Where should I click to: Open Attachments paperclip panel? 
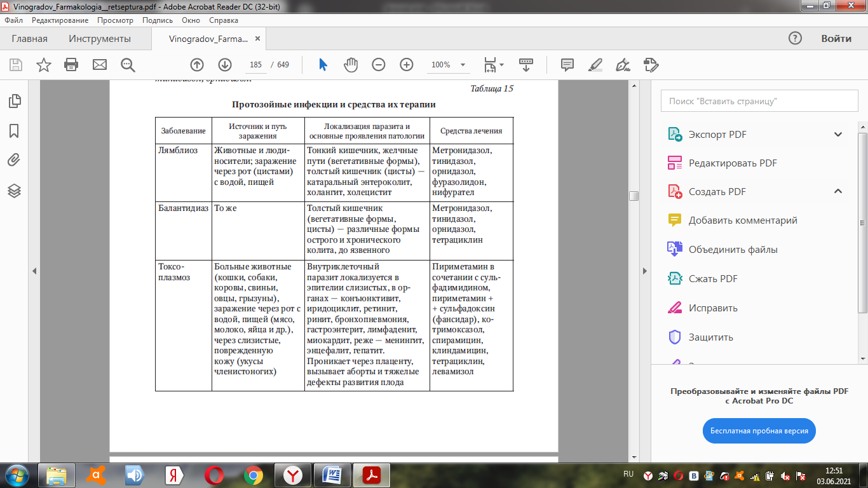(x=14, y=160)
